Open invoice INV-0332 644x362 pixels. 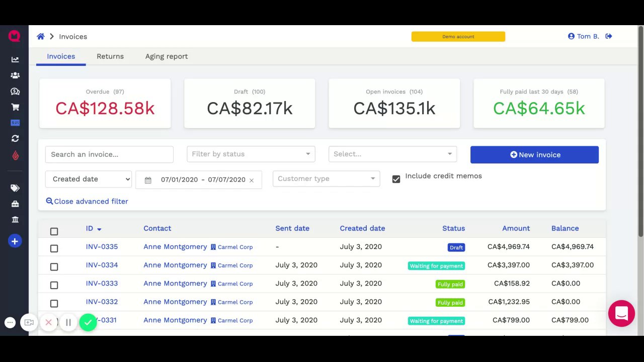[x=102, y=302]
